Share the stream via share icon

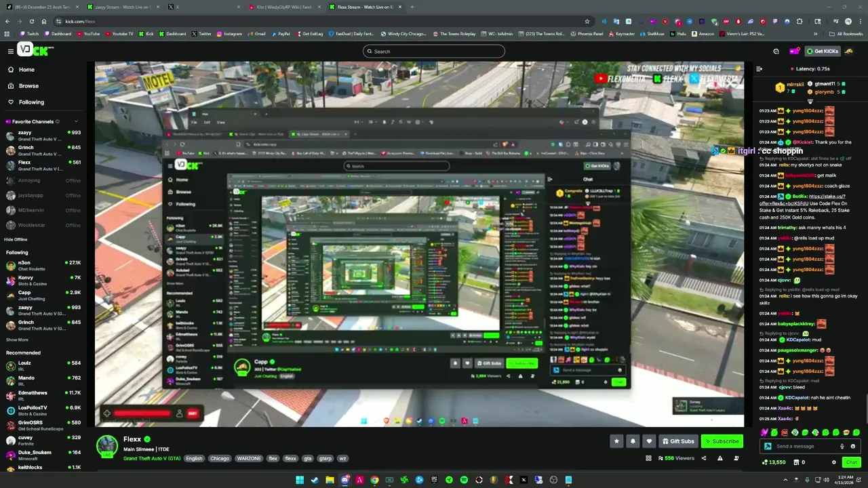coord(703,458)
